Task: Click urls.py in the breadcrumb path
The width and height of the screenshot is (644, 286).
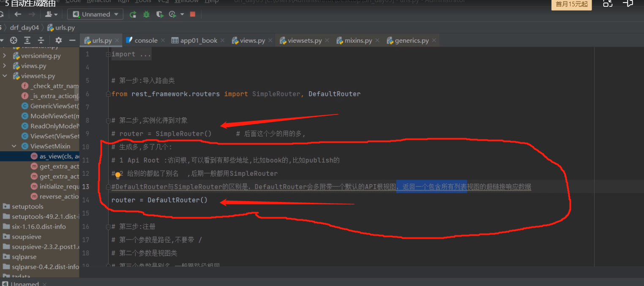Action: tap(61, 27)
